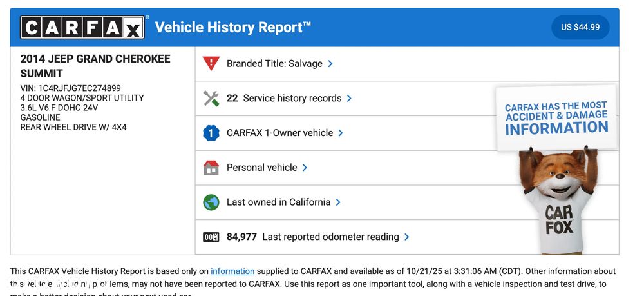Expand the CARFAX 1-Owner vehicle chevron
This screenshot has width=644, height=296.
(x=341, y=133)
